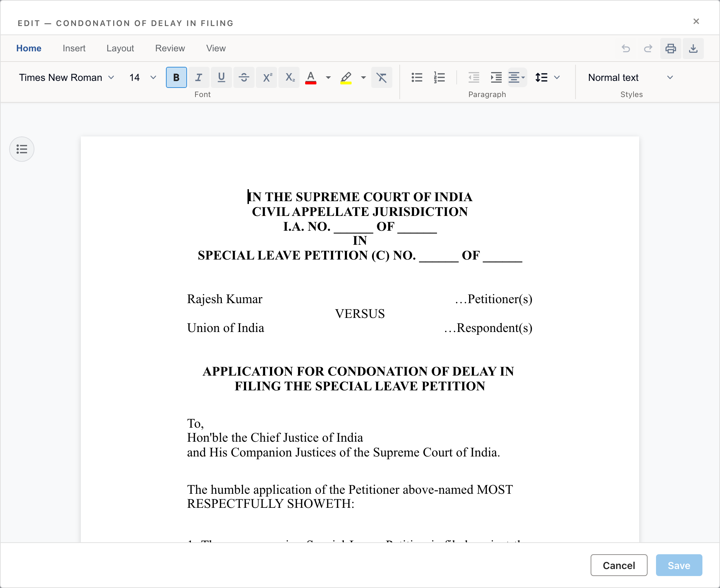Open text alignment options

(x=517, y=77)
